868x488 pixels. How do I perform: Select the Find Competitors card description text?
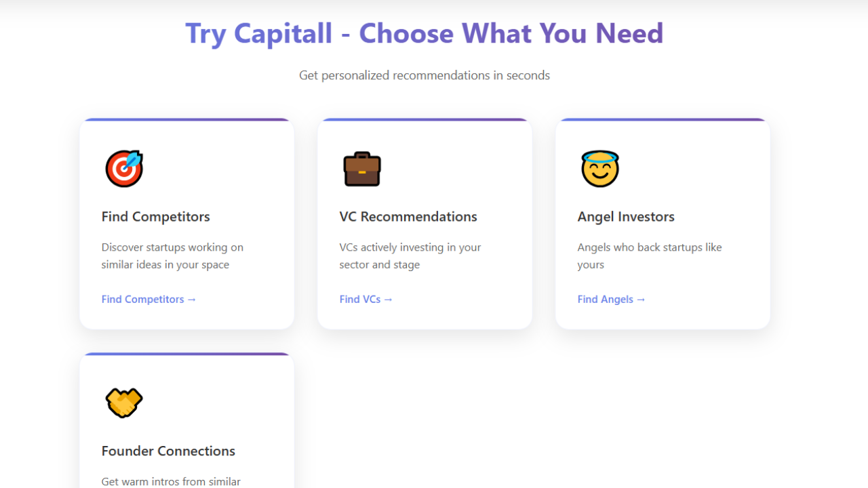[x=172, y=256]
